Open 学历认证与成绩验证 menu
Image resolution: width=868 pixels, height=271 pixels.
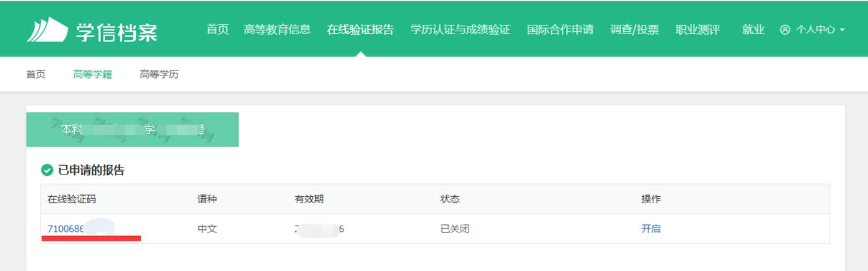pyautogui.click(x=460, y=29)
